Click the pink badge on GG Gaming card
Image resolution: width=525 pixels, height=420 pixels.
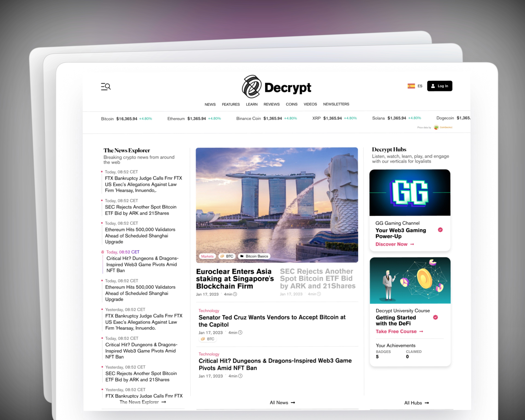[x=440, y=230]
